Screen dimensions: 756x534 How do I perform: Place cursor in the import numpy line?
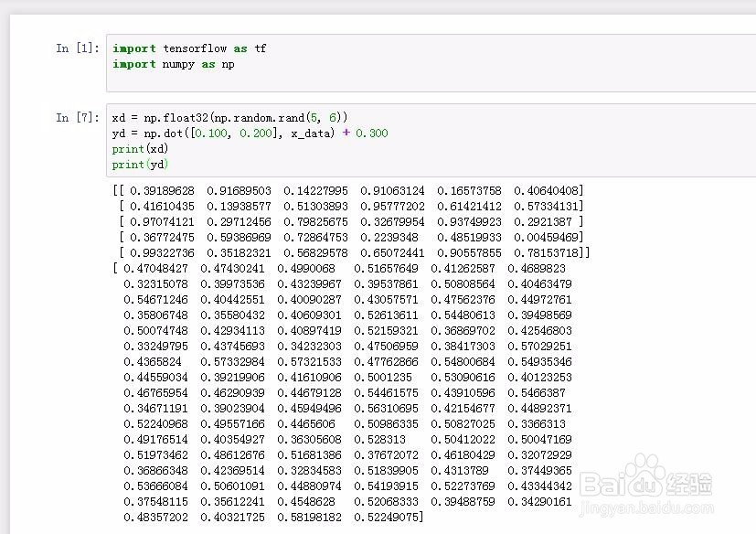click(174, 64)
